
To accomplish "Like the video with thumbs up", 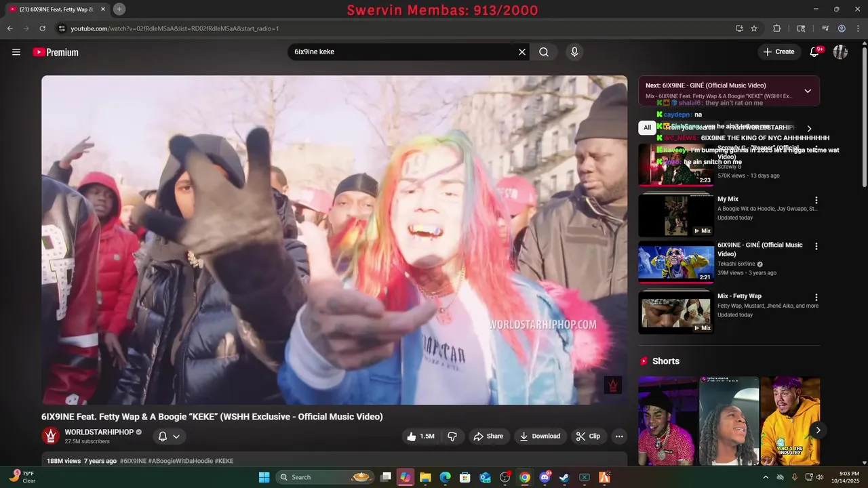I will 420,436.
